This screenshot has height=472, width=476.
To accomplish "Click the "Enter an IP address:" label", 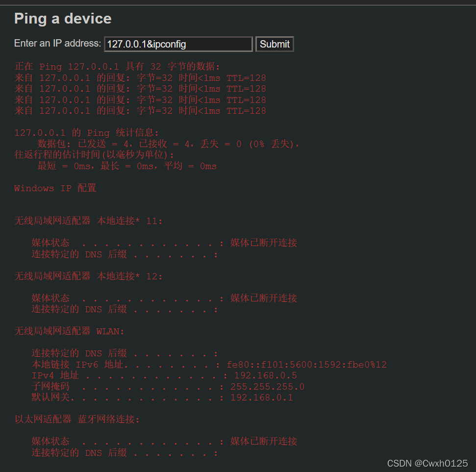I will [57, 43].
